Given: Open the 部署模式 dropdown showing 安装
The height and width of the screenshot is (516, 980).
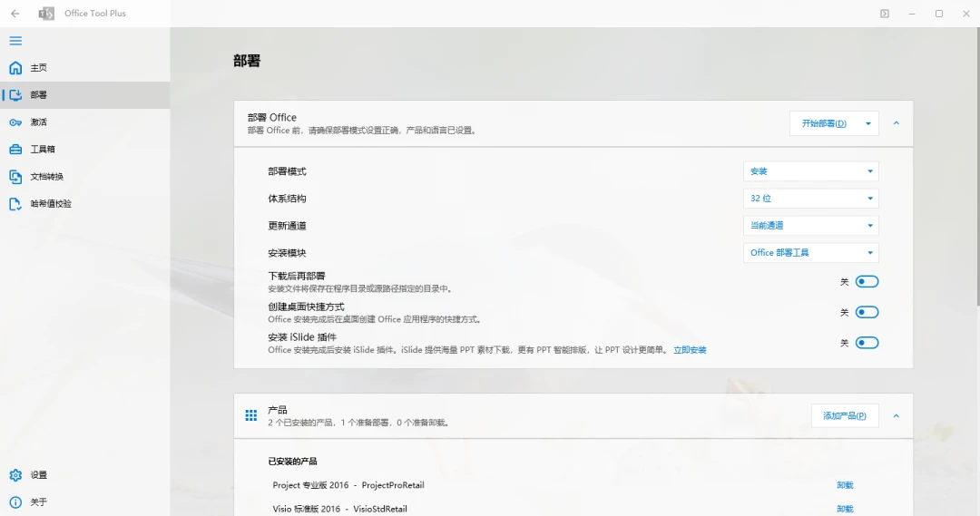Looking at the screenshot, I should [810, 171].
